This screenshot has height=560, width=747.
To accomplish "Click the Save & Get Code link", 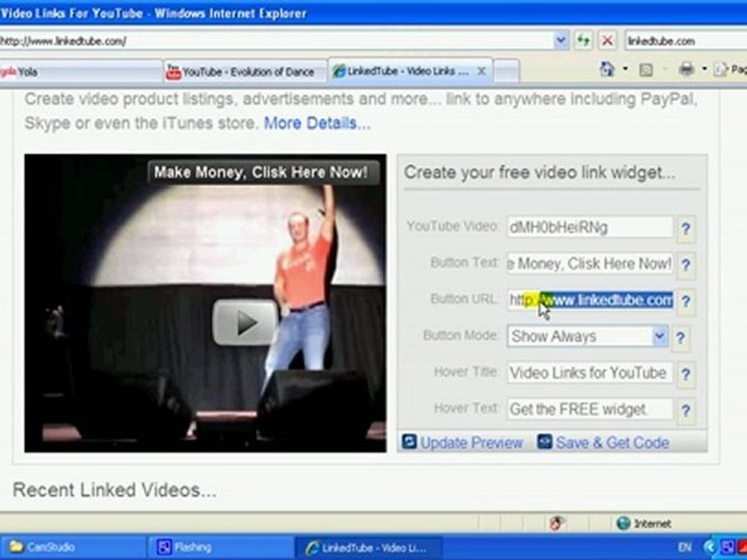I will click(x=612, y=443).
